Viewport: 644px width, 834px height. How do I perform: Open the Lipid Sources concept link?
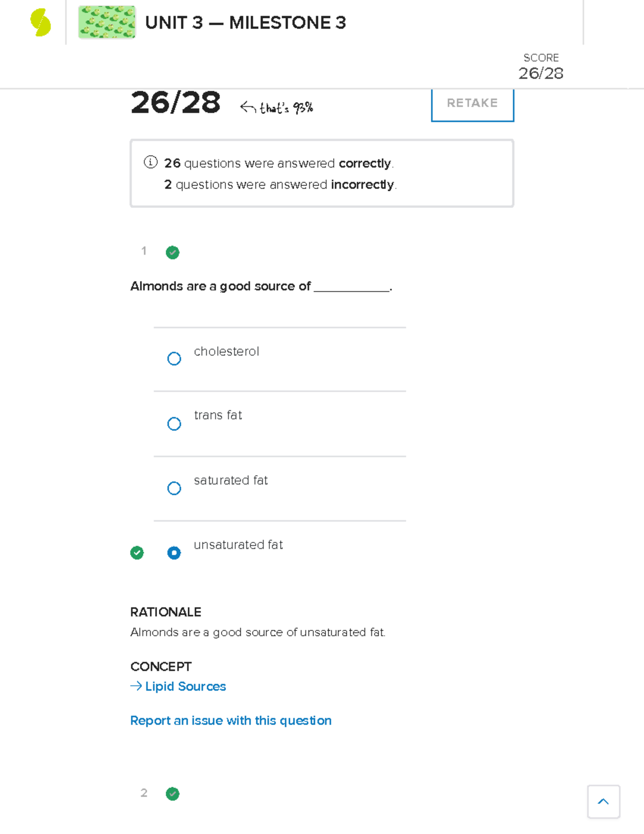click(185, 686)
